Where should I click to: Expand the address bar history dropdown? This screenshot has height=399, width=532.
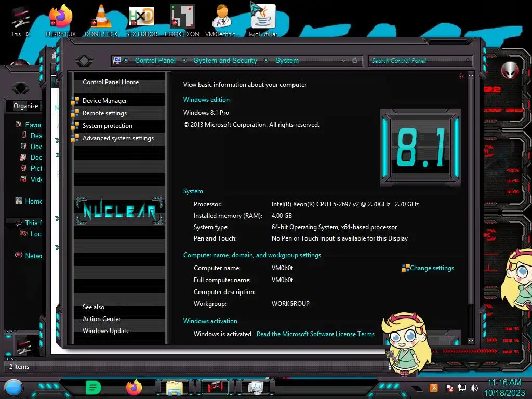click(x=344, y=61)
